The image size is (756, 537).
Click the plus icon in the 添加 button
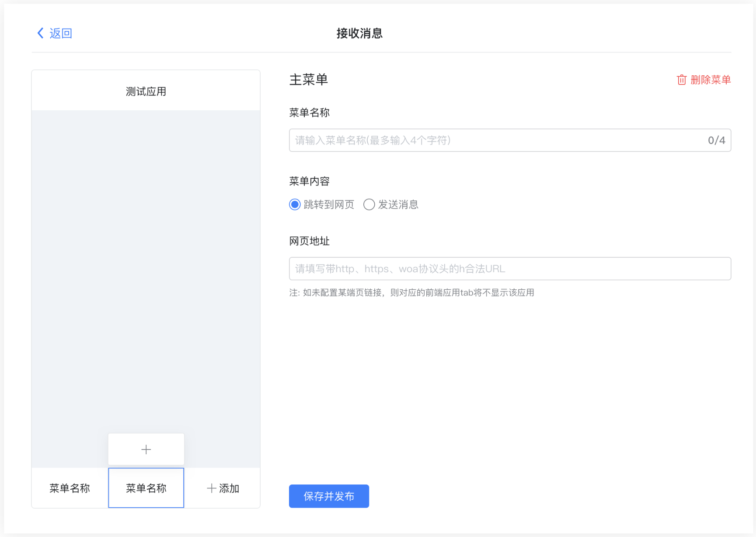(x=211, y=488)
